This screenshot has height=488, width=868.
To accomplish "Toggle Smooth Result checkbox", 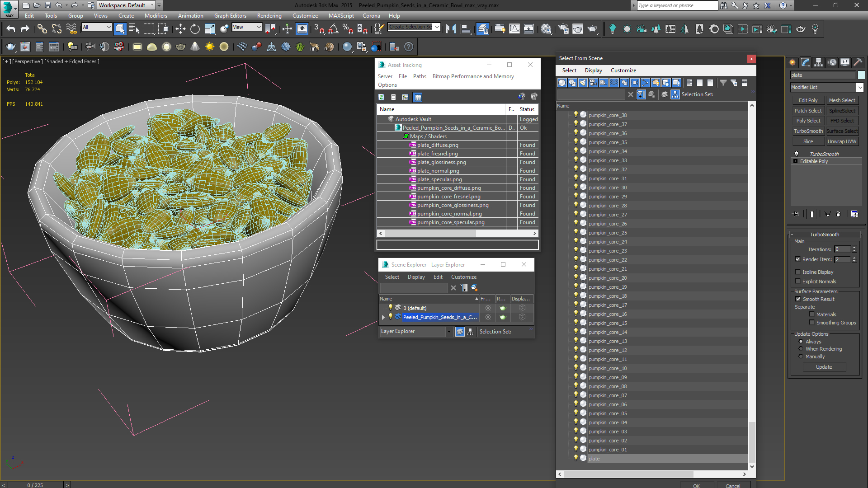I will (798, 299).
